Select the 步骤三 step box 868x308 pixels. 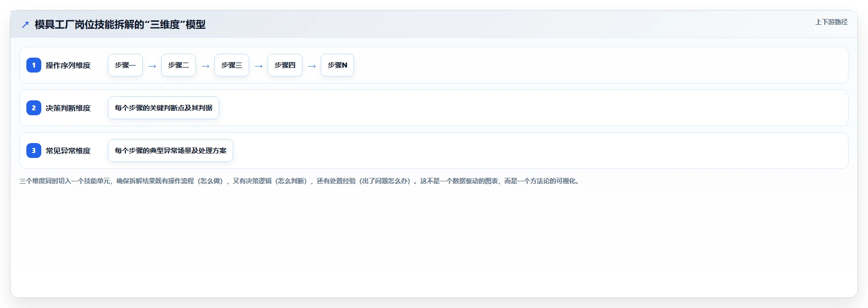[x=232, y=65]
